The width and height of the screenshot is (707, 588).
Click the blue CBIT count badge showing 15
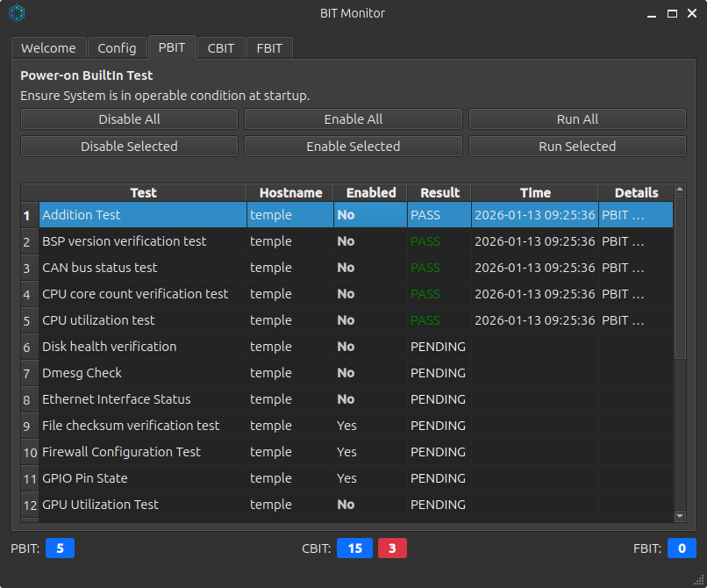[354, 549]
